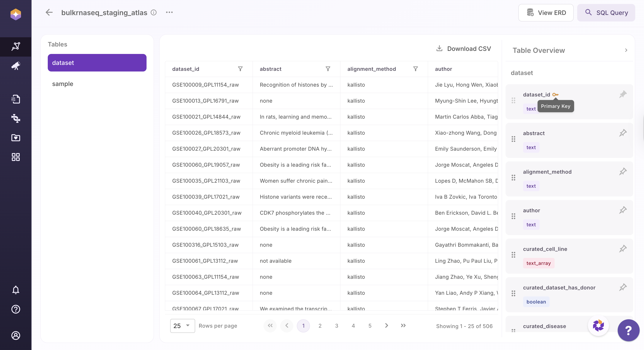Open the three-dot more options menu

pyautogui.click(x=169, y=12)
